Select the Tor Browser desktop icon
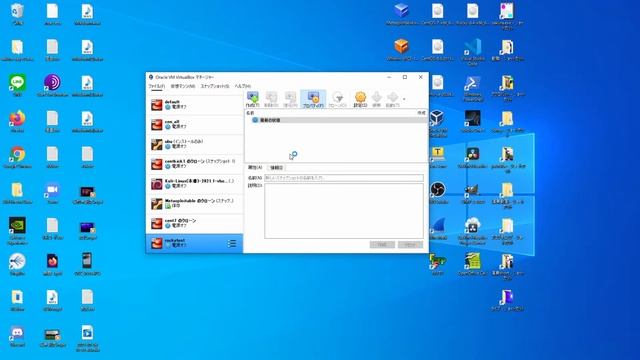 (52, 85)
